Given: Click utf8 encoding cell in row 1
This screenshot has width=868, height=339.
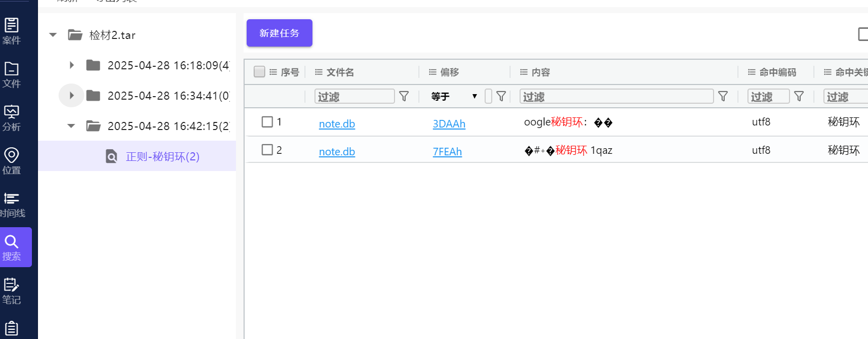Looking at the screenshot, I should [761, 122].
